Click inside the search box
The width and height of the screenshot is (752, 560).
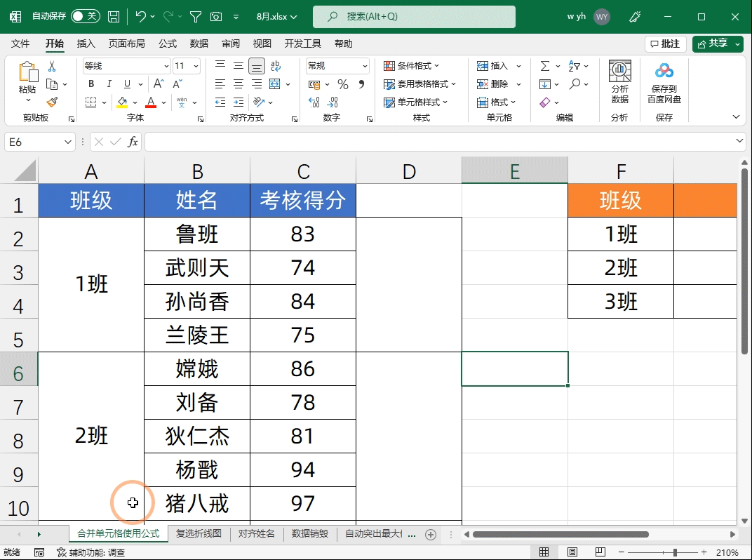click(414, 15)
